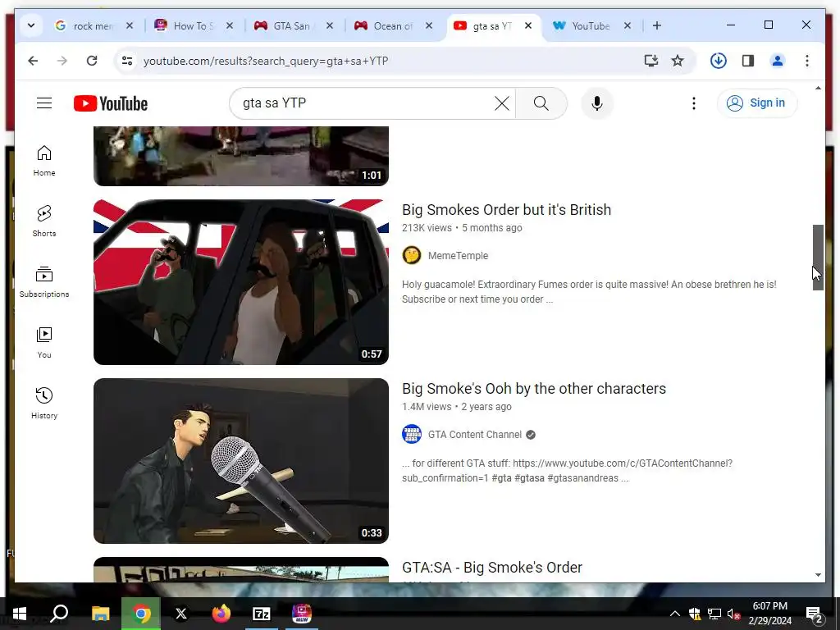Show hidden system tray icons
Viewport: 840px width, 630px height.
(675, 614)
